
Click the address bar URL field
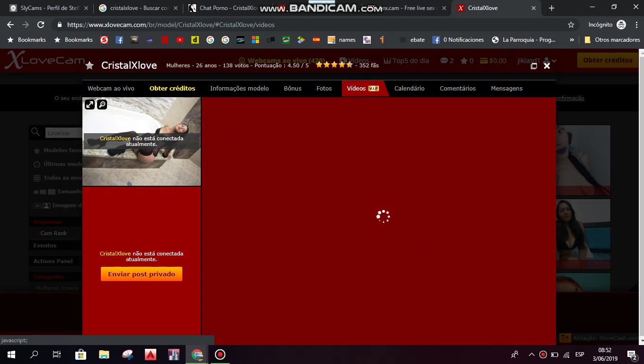point(313,25)
